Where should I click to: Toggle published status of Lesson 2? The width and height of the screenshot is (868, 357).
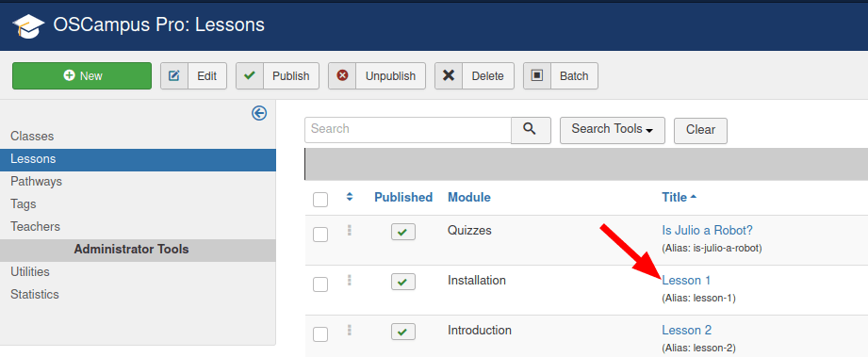click(x=403, y=332)
